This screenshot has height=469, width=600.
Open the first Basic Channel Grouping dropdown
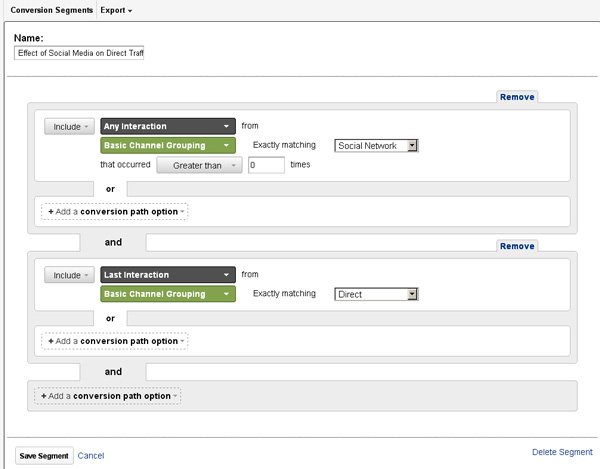click(x=168, y=145)
